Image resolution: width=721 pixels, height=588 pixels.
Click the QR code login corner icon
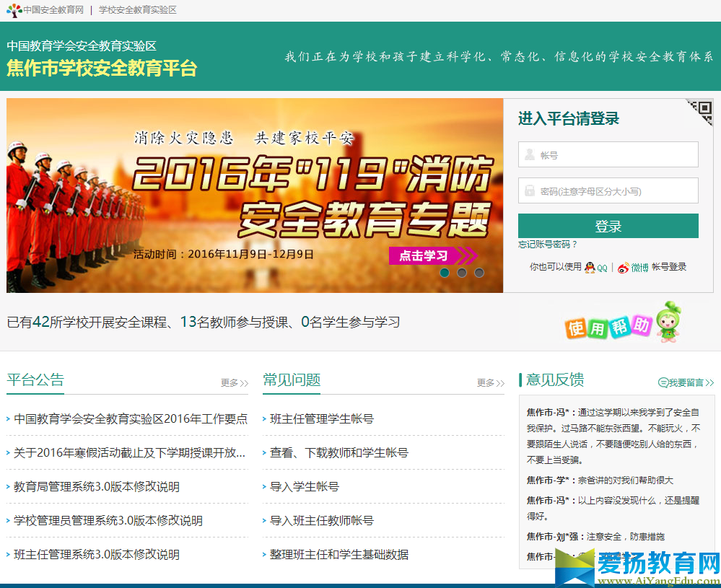[x=701, y=112]
